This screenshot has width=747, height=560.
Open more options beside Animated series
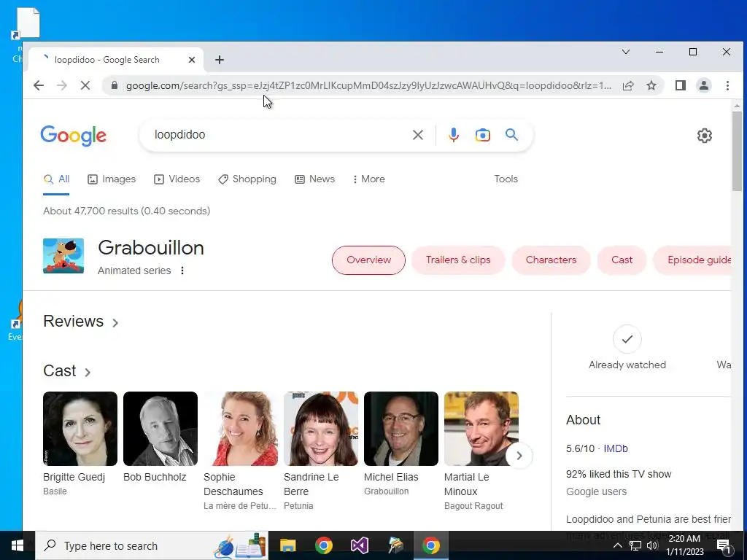click(182, 271)
